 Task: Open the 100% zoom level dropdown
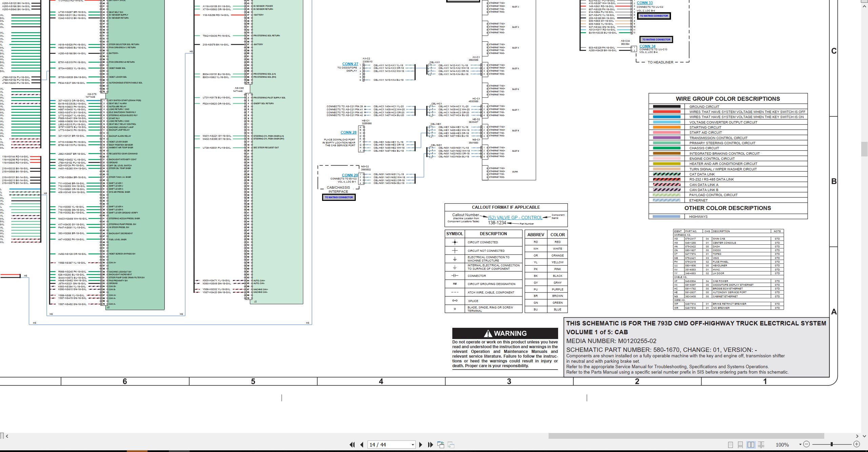pyautogui.click(x=800, y=445)
